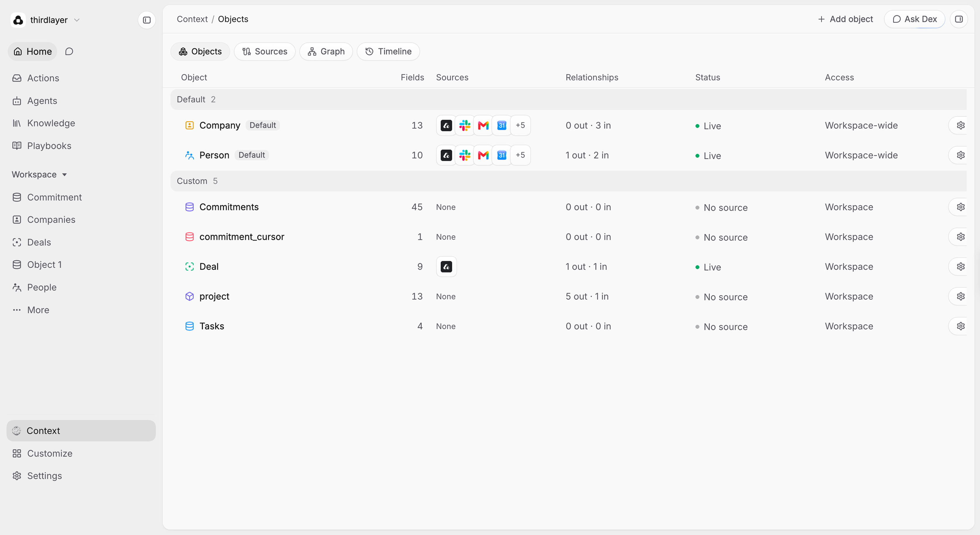Open the chat bubble icon beside Home
The width and height of the screenshot is (980, 535).
click(69, 51)
